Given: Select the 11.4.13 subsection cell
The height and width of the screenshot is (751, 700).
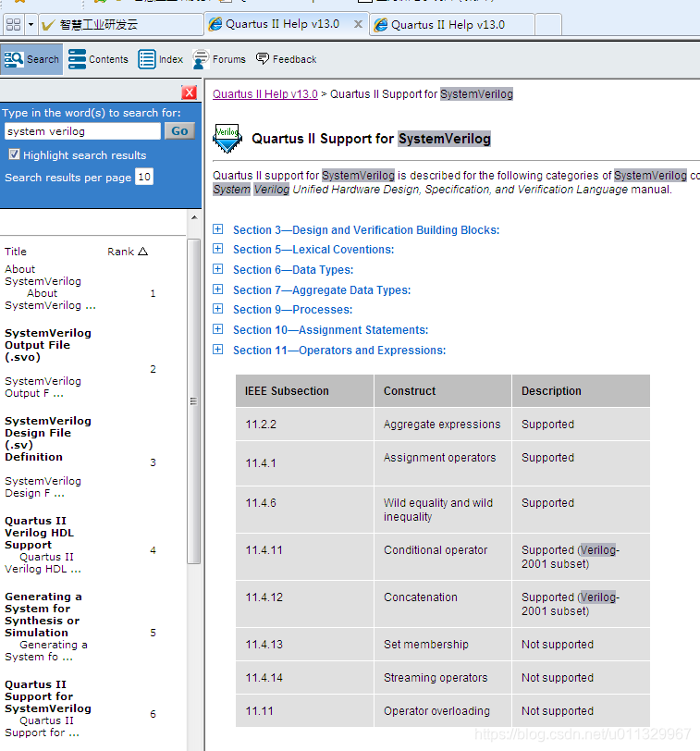Looking at the screenshot, I should click(304, 645).
